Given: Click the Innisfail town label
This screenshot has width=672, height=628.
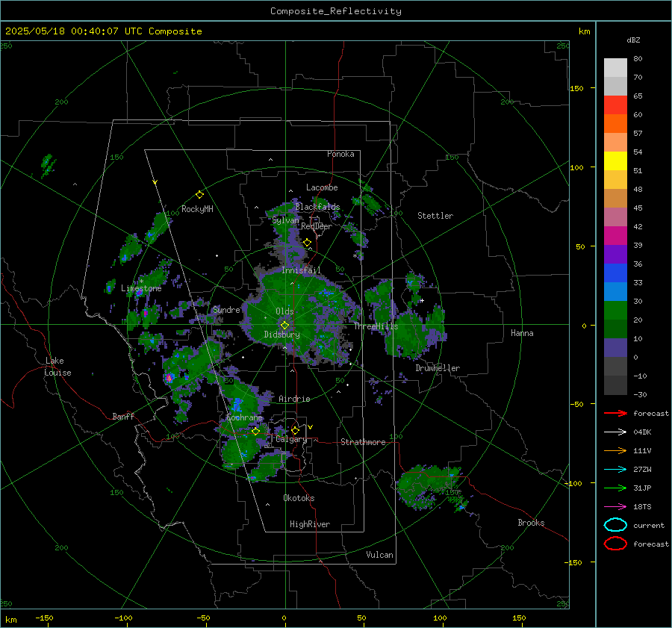Looking at the screenshot, I should click(x=301, y=270).
